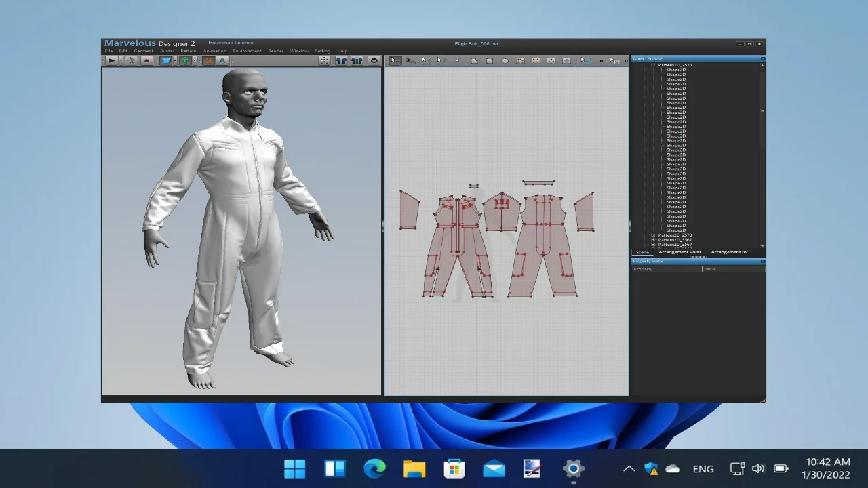Image resolution: width=868 pixels, height=488 pixels.
Task: Toggle the orange S mode button
Action: coord(209,60)
